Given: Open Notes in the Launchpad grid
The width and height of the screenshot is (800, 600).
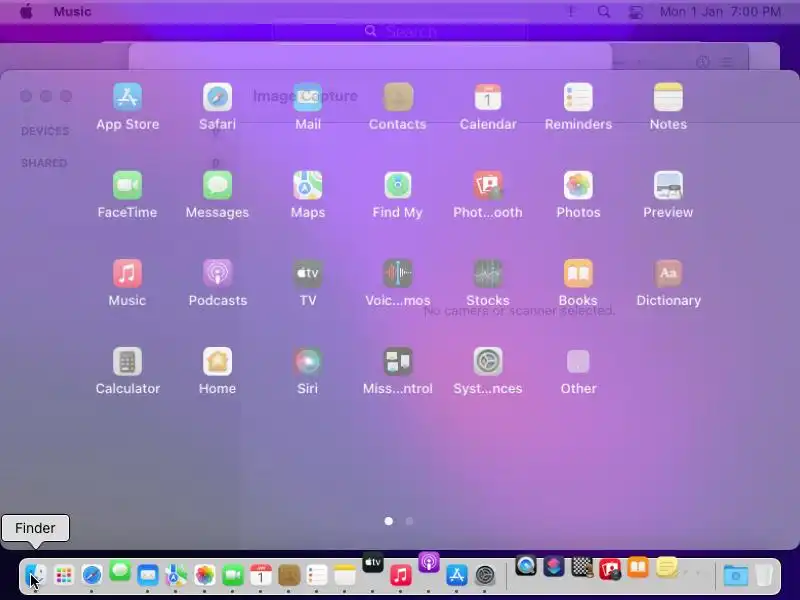Looking at the screenshot, I should click(668, 97).
